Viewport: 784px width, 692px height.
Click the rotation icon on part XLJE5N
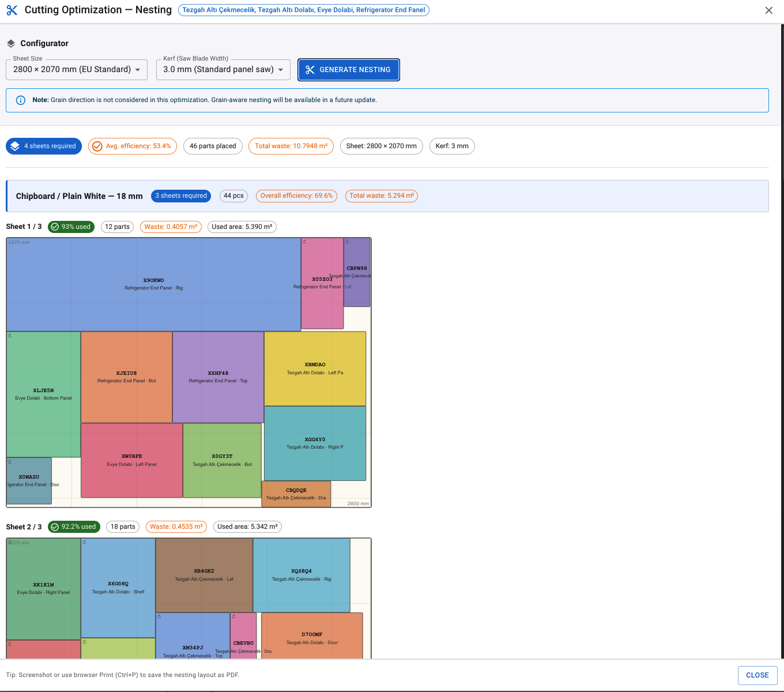point(10,336)
